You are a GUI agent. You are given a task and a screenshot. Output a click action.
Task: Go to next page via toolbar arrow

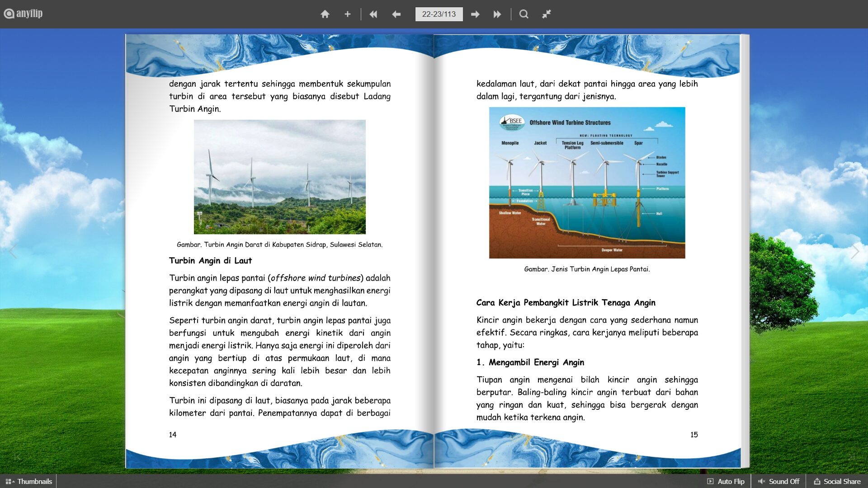(475, 14)
